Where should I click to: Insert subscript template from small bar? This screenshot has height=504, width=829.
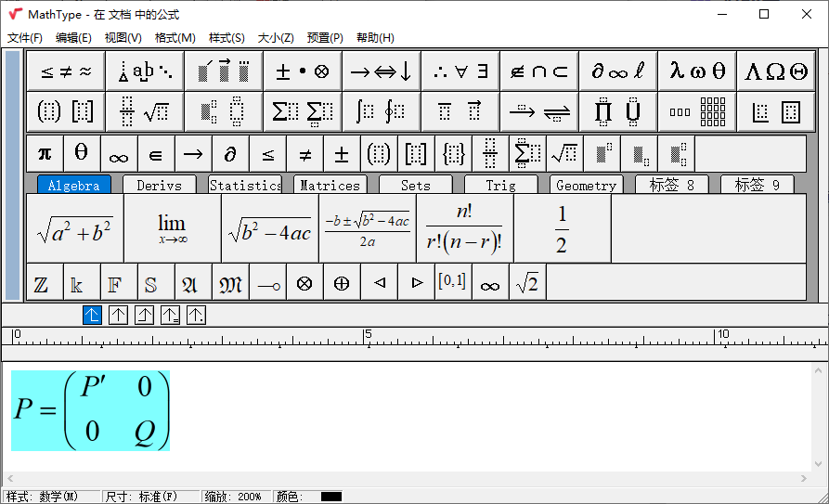point(640,154)
